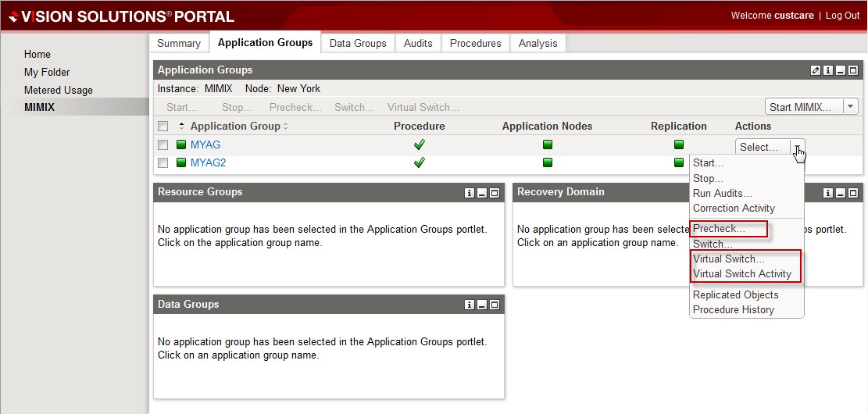Click the MYAG replication green status icon

coord(678,145)
